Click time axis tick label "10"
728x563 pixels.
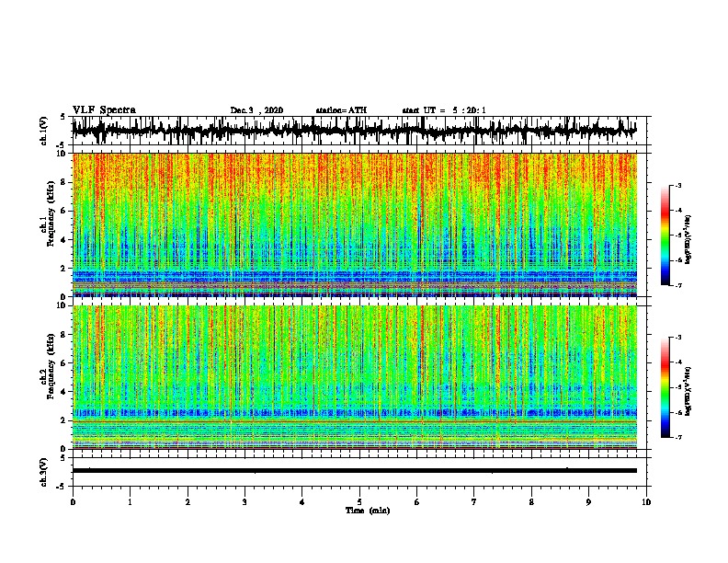click(x=646, y=502)
